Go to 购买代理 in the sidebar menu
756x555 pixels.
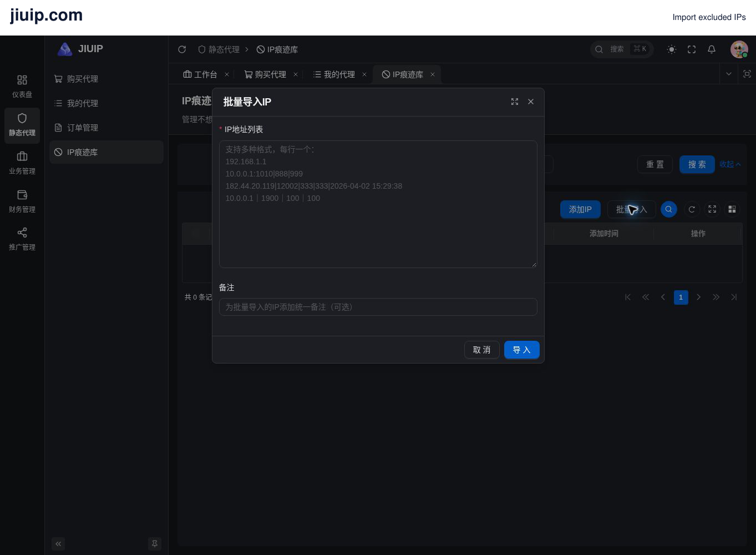pyautogui.click(x=106, y=79)
